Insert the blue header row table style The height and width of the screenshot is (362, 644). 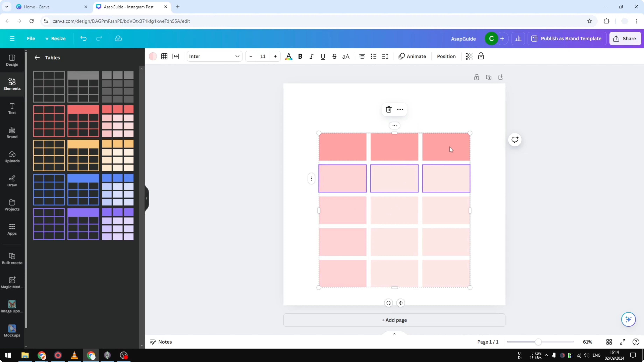83,190
